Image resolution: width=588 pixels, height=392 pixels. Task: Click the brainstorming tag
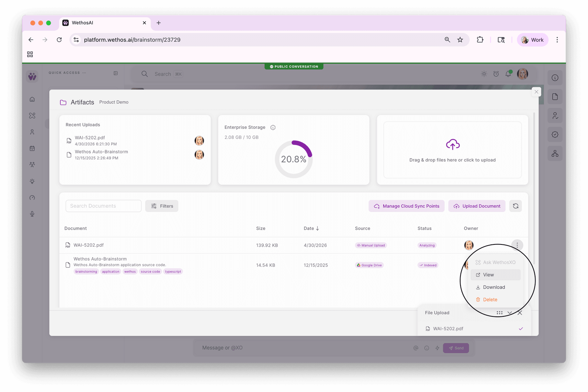(x=86, y=272)
